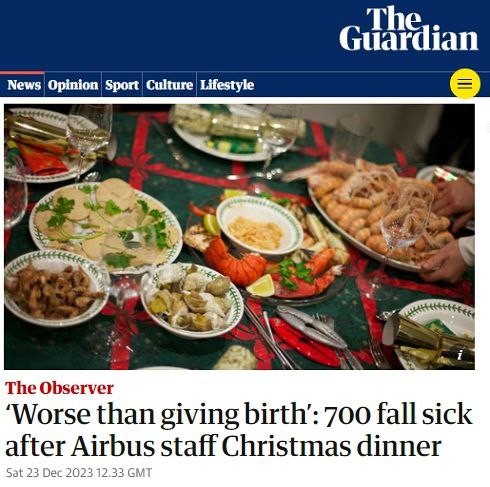Click the parsley-garnished plate in photo
The image size is (490, 487).
click(x=105, y=223)
